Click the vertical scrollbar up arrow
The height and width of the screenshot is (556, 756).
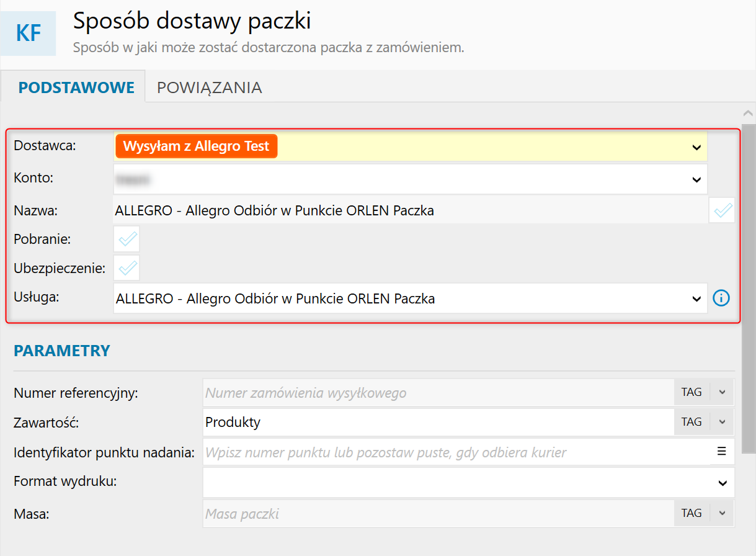pos(748,113)
